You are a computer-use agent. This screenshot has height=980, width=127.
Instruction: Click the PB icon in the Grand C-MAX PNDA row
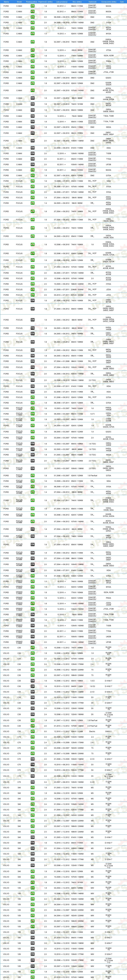click(x=33, y=598)
